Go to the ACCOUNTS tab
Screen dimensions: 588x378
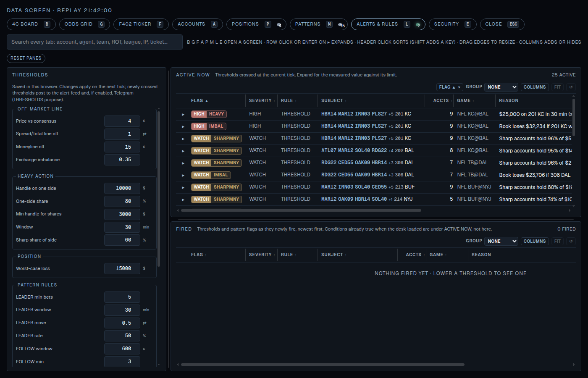(x=197, y=24)
